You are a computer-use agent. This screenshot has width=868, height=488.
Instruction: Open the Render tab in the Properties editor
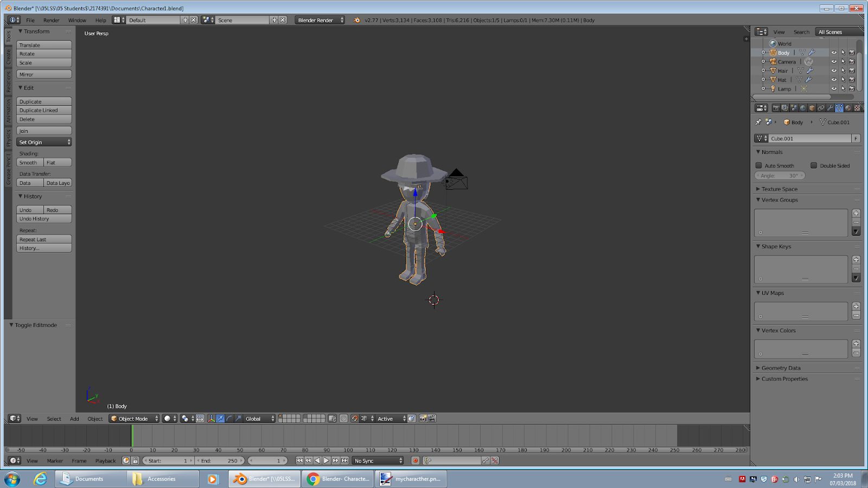click(777, 108)
